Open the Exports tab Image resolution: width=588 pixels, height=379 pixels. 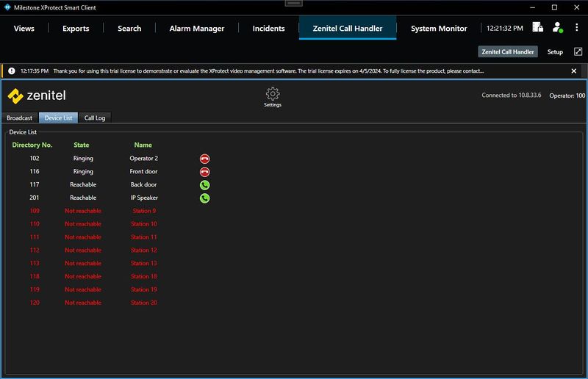(76, 29)
